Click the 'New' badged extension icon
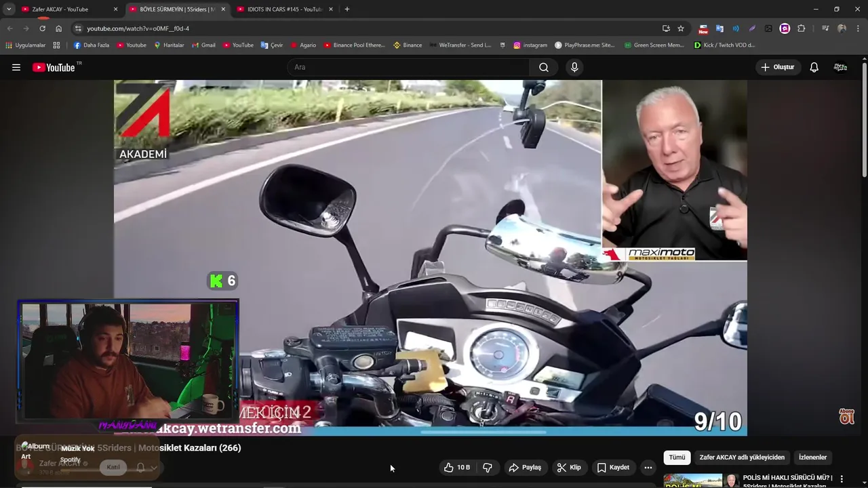The image size is (868, 488). [x=703, y=28]
